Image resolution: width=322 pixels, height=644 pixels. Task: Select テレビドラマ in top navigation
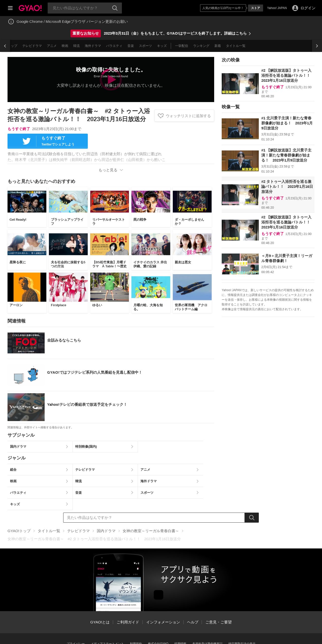pos(32,46)
